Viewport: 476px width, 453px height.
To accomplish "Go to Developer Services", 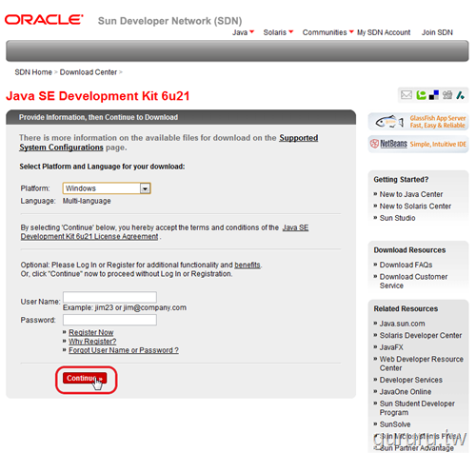I will (x=411, y=380).
